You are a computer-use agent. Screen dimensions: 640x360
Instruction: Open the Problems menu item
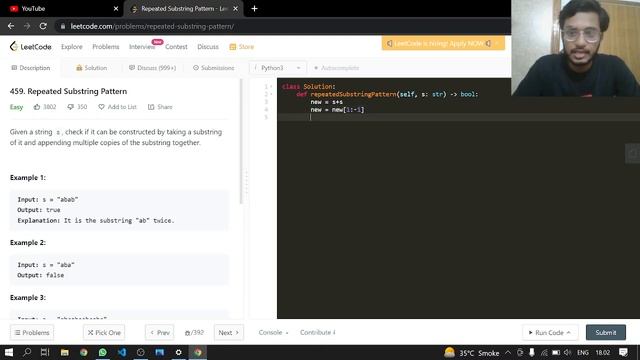[106, 47]
